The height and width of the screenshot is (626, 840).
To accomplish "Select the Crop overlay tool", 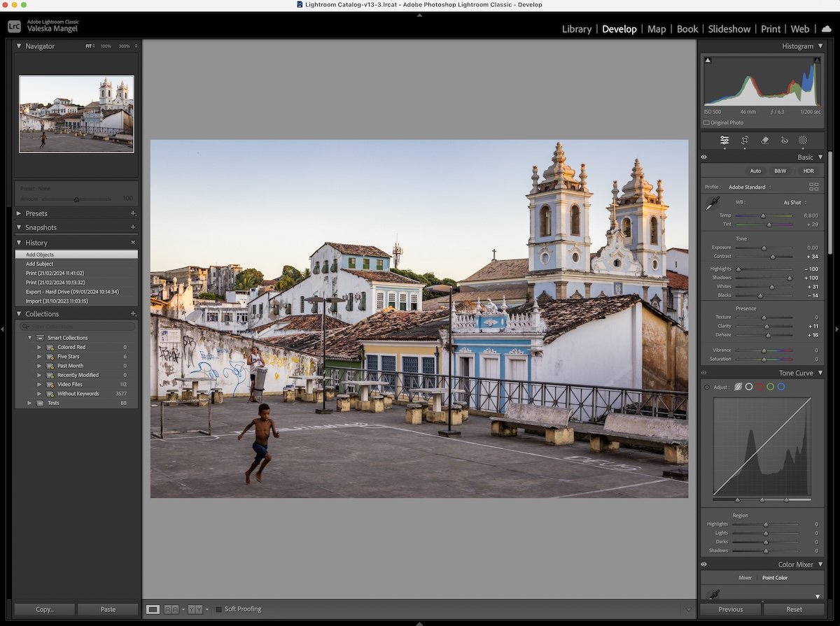I will click(x=744, y=140).
